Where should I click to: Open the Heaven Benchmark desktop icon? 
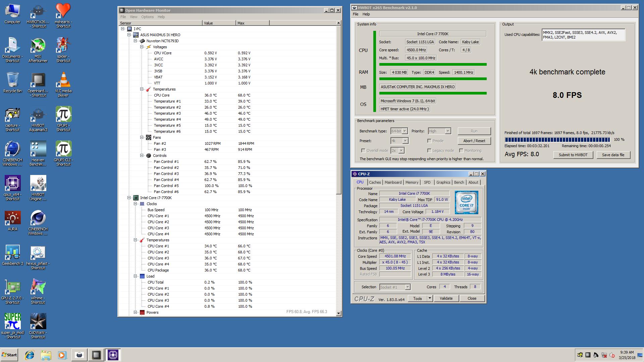pos(38,154)
